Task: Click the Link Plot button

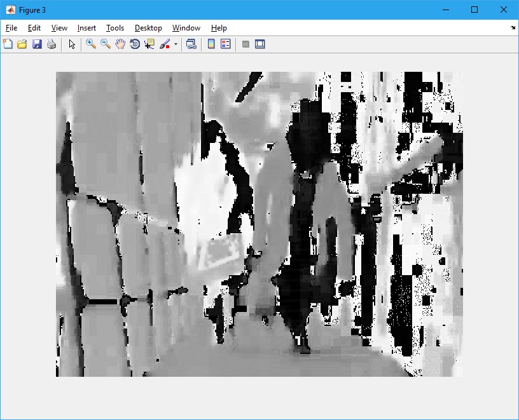Action: pyautogui.click(x=191, y=44)
